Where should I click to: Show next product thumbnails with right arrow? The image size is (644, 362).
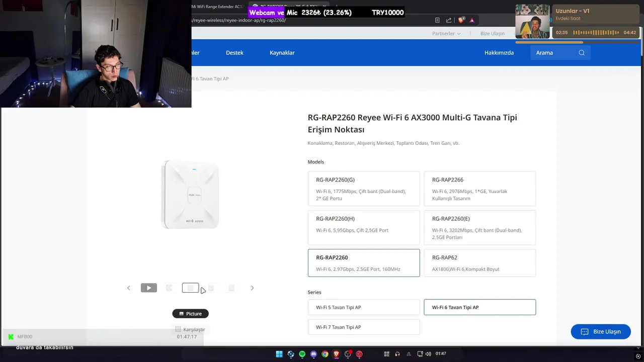point(252,288)
